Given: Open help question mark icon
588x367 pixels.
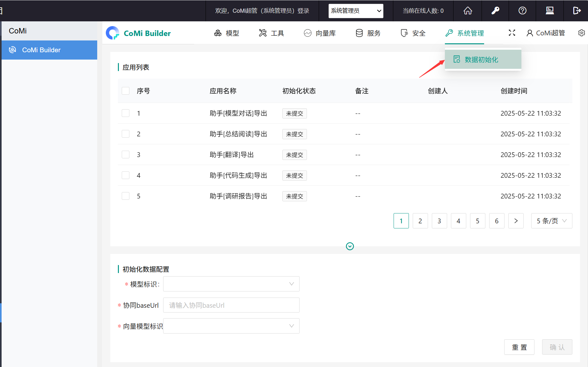Looking at the screenshot, I should 522,11.
